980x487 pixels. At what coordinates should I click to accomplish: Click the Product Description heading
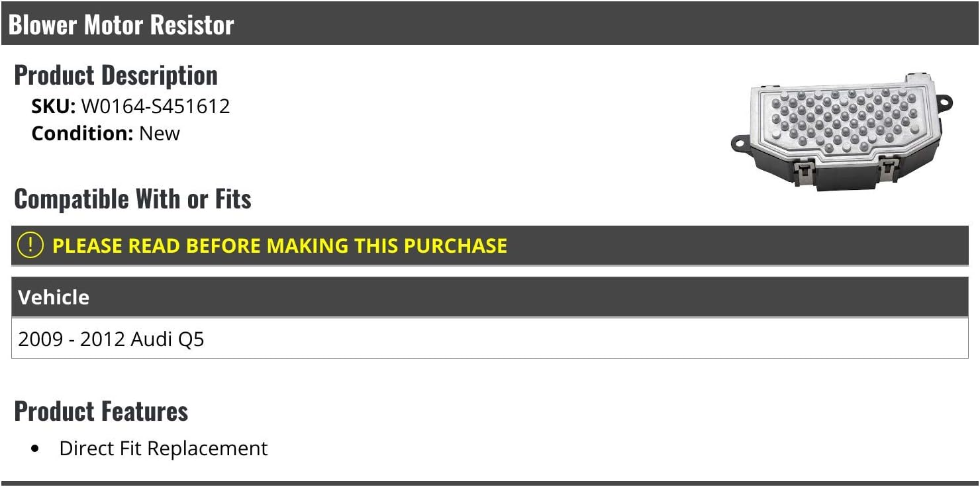tap(116, 75)
